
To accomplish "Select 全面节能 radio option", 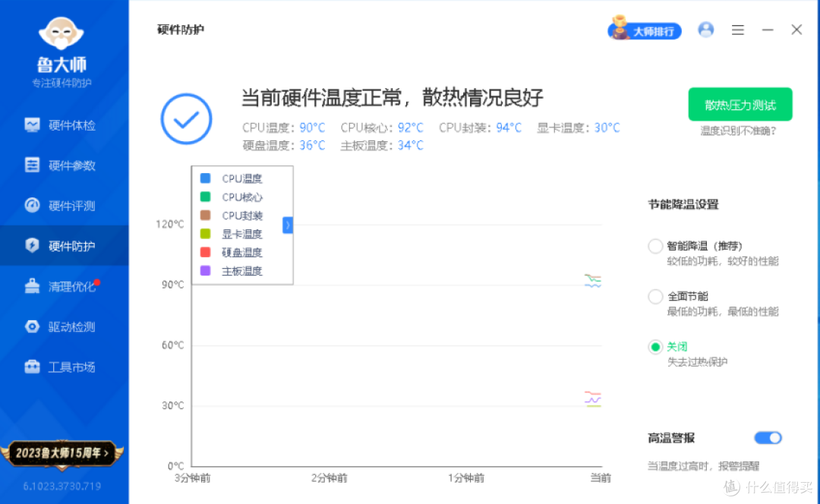I will [654, 297].
